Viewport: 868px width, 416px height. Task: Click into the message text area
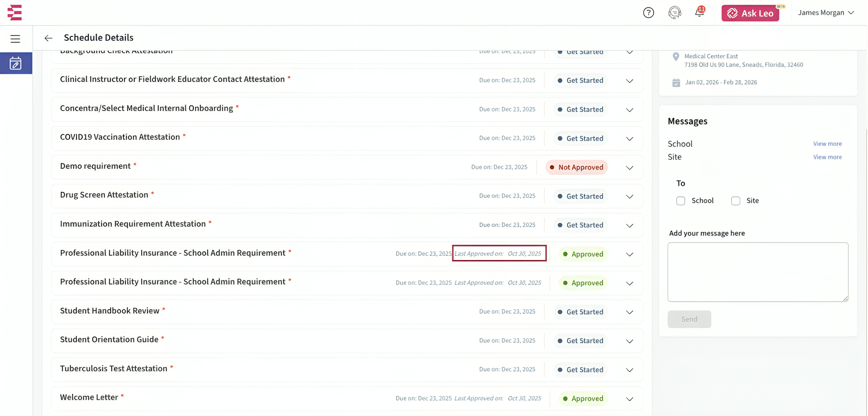[x=758, y=272]
